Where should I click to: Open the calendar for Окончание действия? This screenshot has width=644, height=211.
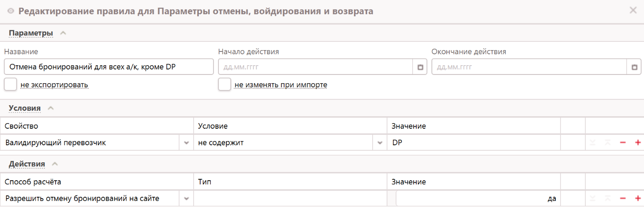[x=634, y=67]
